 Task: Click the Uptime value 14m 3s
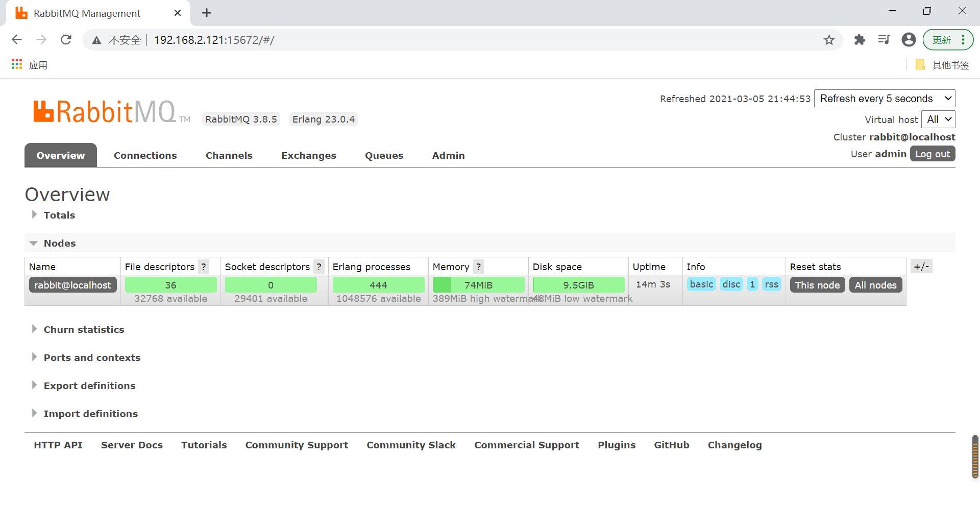(653, 284)
